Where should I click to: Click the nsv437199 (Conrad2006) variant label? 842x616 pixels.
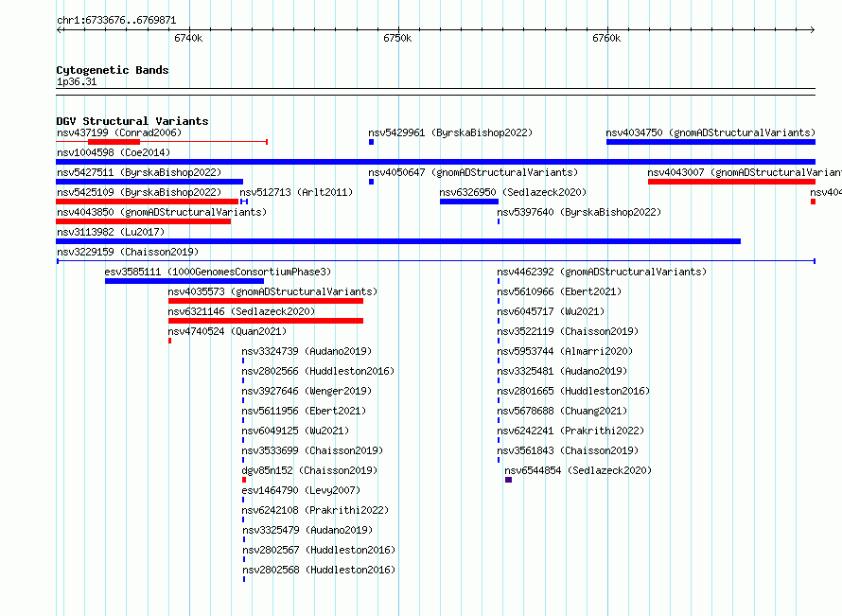pos(119,132)
